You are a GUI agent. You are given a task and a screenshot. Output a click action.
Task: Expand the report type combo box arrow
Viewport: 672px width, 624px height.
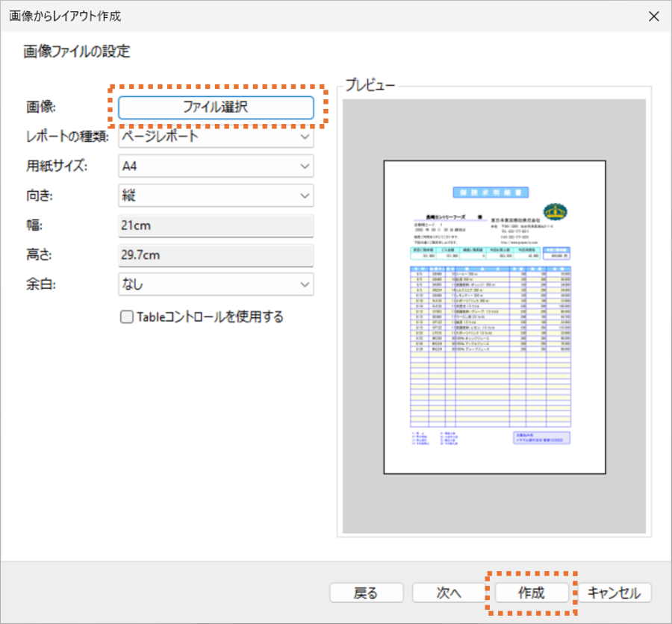click(x=305, y=137)
